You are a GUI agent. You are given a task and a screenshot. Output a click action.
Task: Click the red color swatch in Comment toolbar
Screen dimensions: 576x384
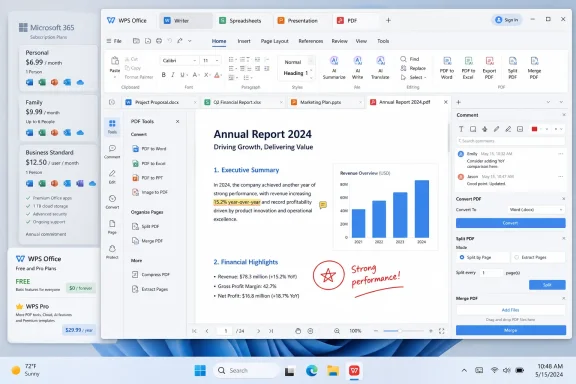[534, 129]
